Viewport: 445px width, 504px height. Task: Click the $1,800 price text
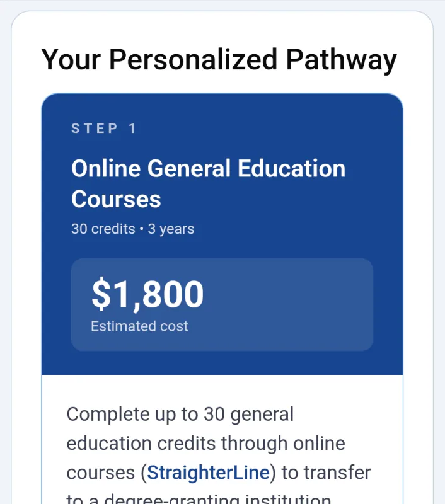coord(146,294)
